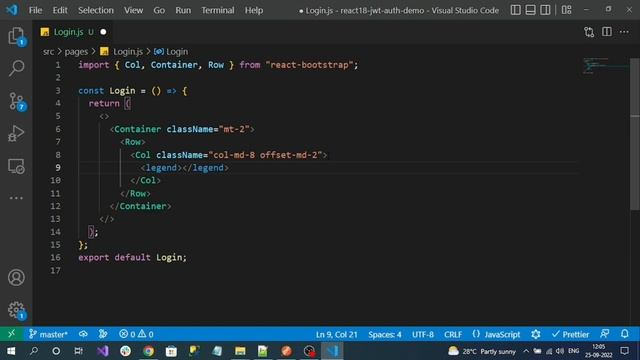Open the Run and Debug view
Screen dimensions: 640x360
(x=16, y=133)
